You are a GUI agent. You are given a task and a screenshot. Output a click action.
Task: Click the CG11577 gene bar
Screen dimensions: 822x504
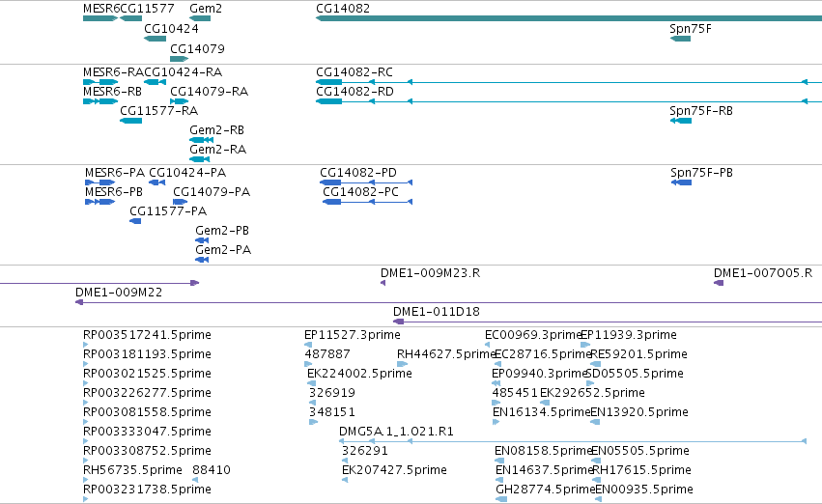pos(130,18)
